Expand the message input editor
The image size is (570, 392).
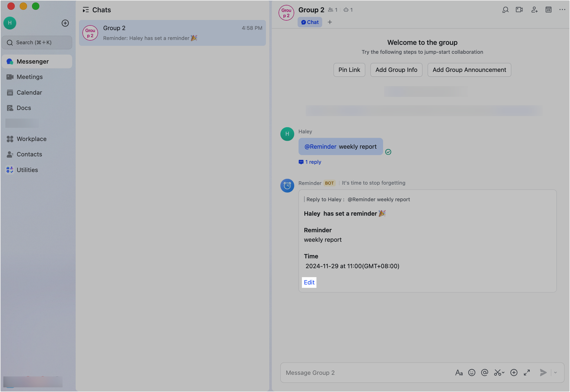(527, 373)
